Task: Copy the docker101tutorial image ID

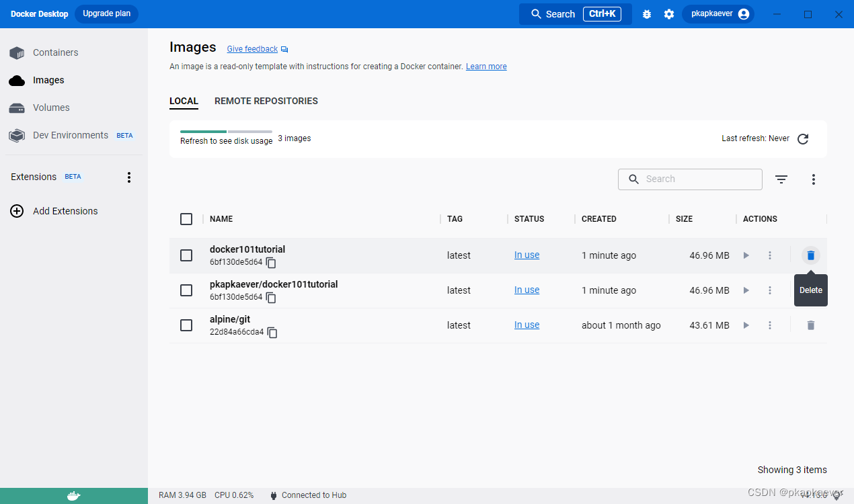Action: [271, 262]
